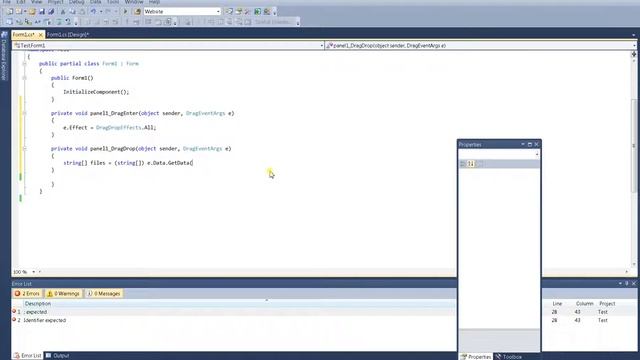This screenshot has width=640, height=360.
Task: Toggle the 0 Messages filter
Action: 104,293
